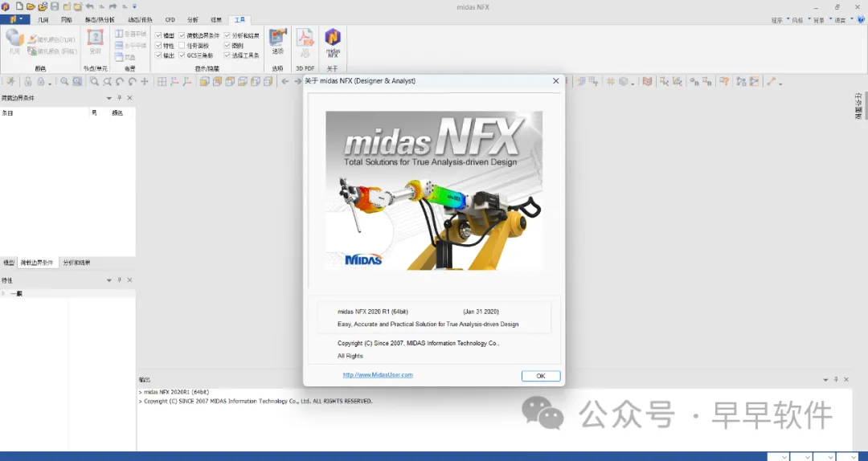Click the hash grid icon in right toolbar
868x461 pixels.
[x=611, y=81]
